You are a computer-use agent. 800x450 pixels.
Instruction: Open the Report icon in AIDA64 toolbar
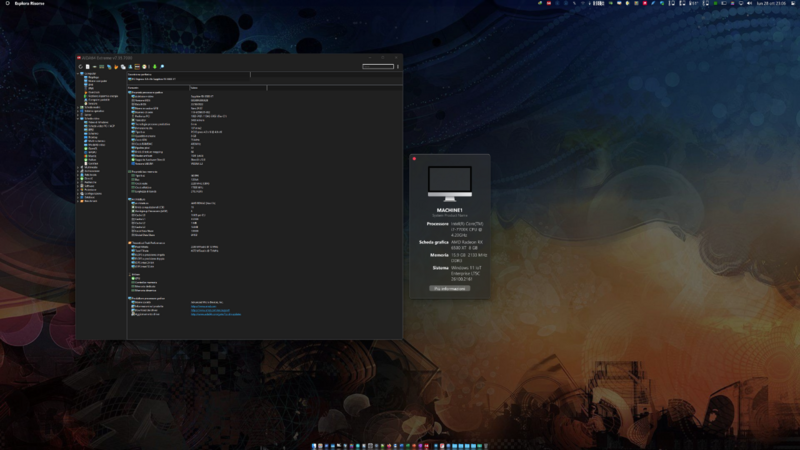[88, 67]
